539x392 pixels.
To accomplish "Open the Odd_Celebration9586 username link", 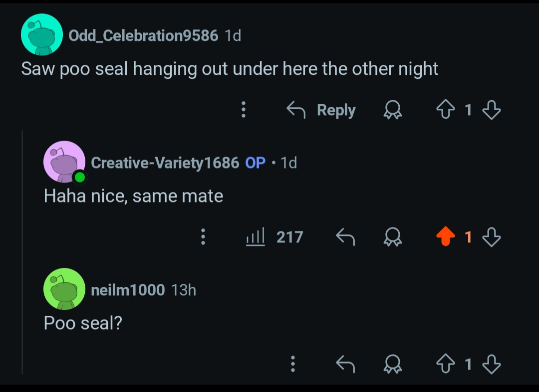I will (x=143, y=35).
